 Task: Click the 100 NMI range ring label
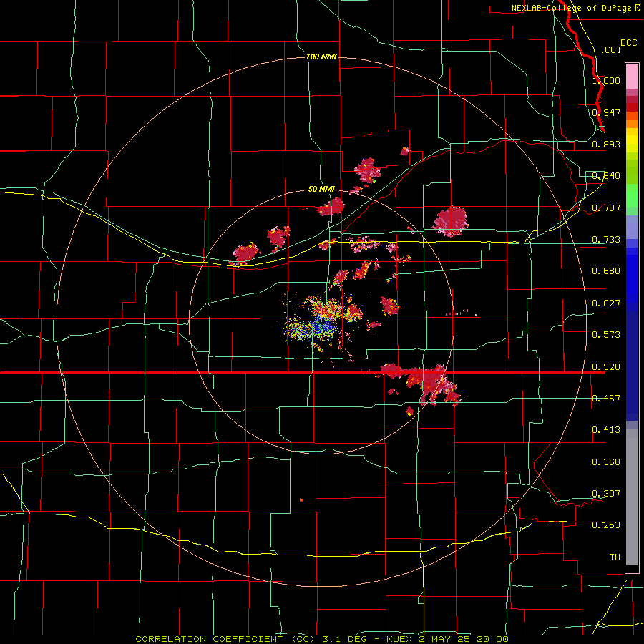coord(321,57)
